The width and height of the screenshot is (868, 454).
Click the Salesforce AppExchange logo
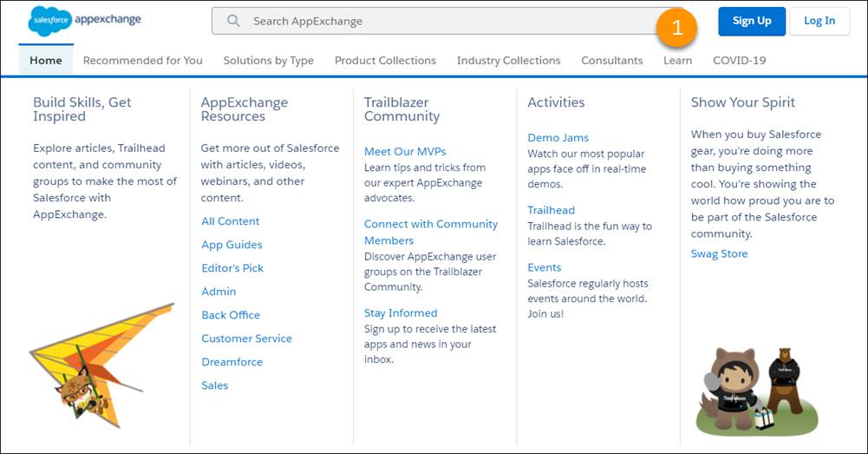pos(85,21)
